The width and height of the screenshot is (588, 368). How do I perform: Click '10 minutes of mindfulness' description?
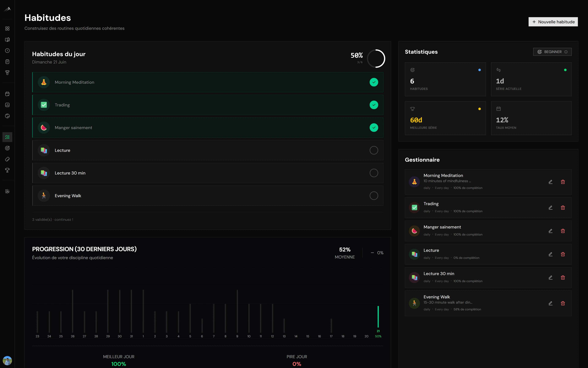(x=447, y=181)
